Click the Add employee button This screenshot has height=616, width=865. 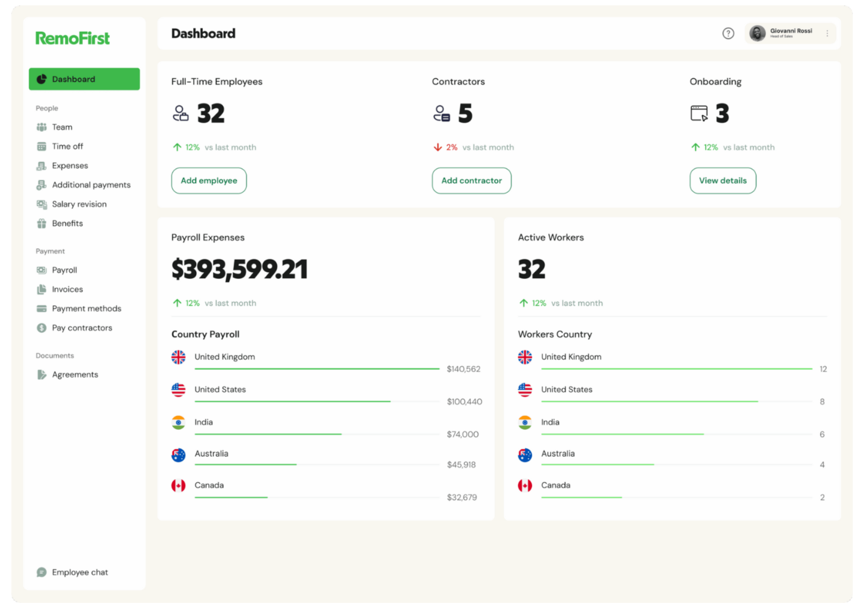pos(209,180)
